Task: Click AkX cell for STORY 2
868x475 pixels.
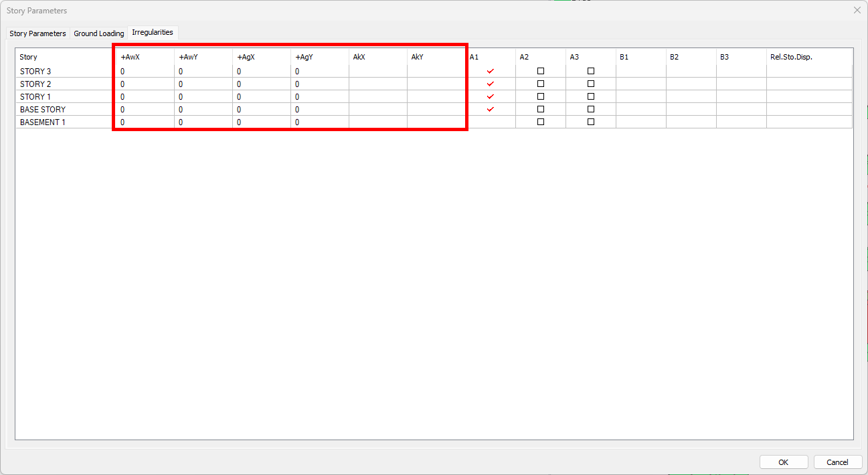Action: 378,84
